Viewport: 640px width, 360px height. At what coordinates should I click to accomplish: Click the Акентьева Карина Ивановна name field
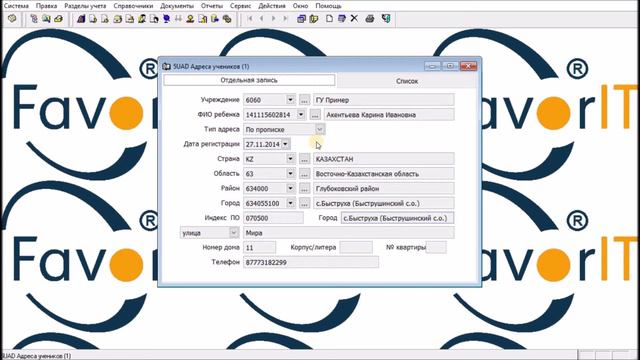(389, 115)
